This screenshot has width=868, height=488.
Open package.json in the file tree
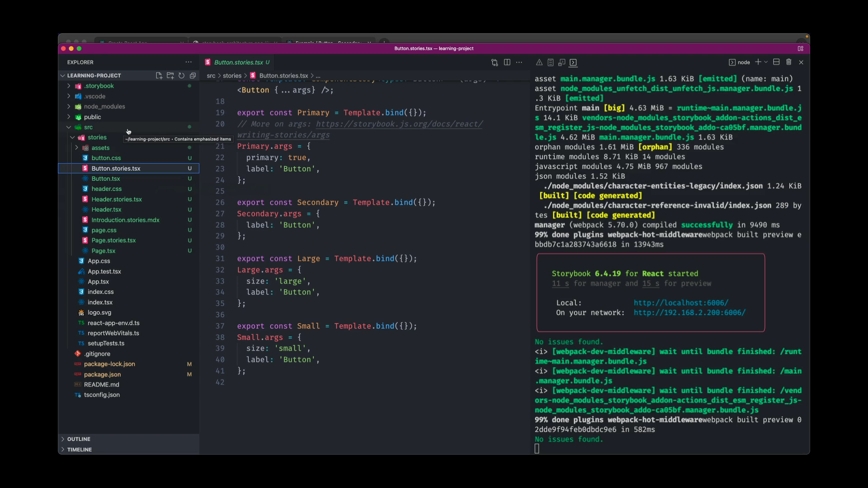(102, 375)
